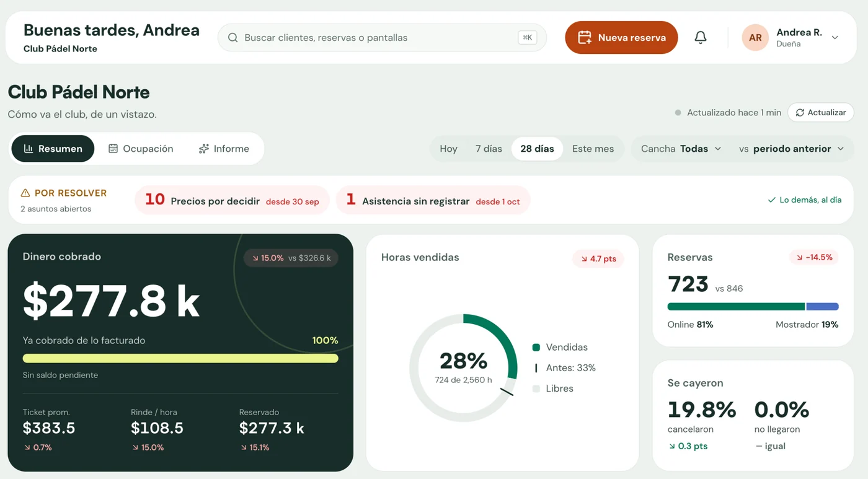Click the calendar-plus icon in Nueva reserva

585,38
